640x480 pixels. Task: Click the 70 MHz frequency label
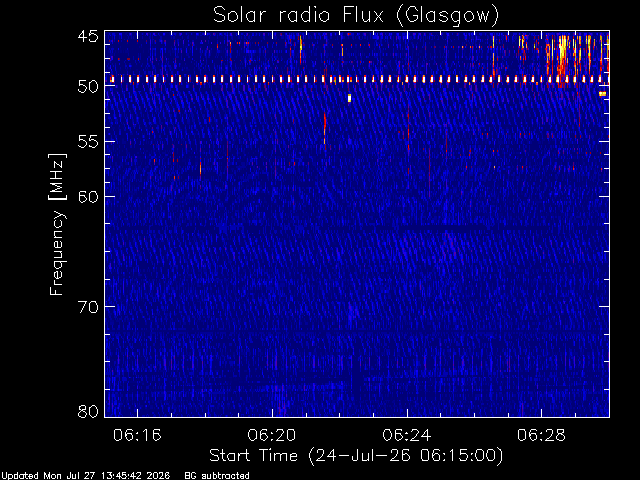(x=88, y=307)
